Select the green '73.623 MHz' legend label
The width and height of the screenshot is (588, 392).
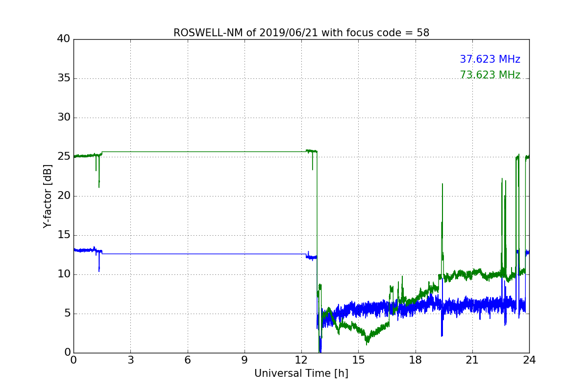[x=490, y=75]
